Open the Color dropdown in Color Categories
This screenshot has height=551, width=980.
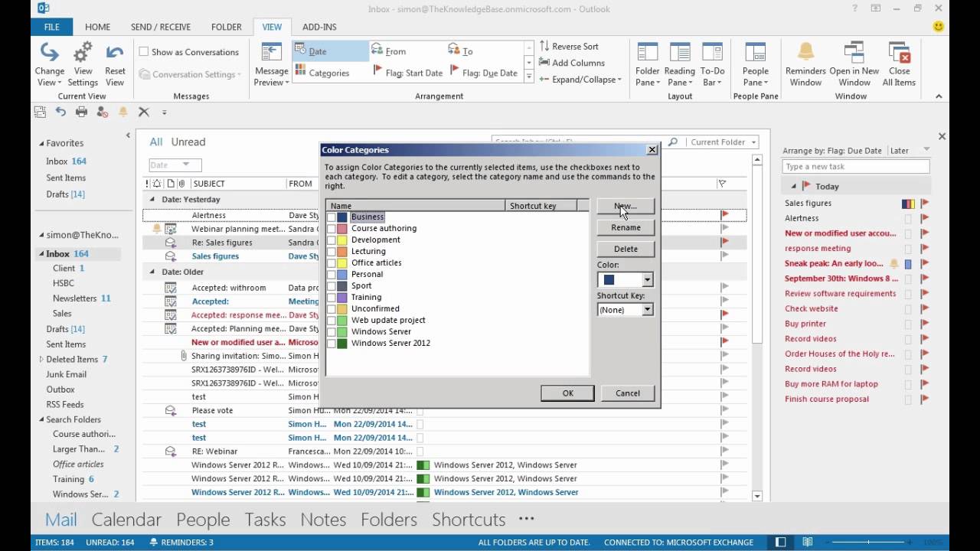(x=647, y=280)
